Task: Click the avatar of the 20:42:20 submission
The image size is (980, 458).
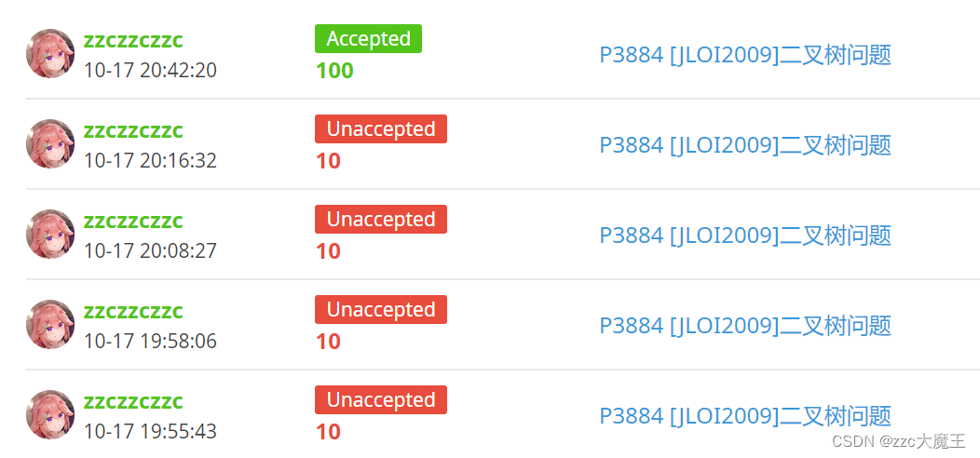Action: point(50,54)
